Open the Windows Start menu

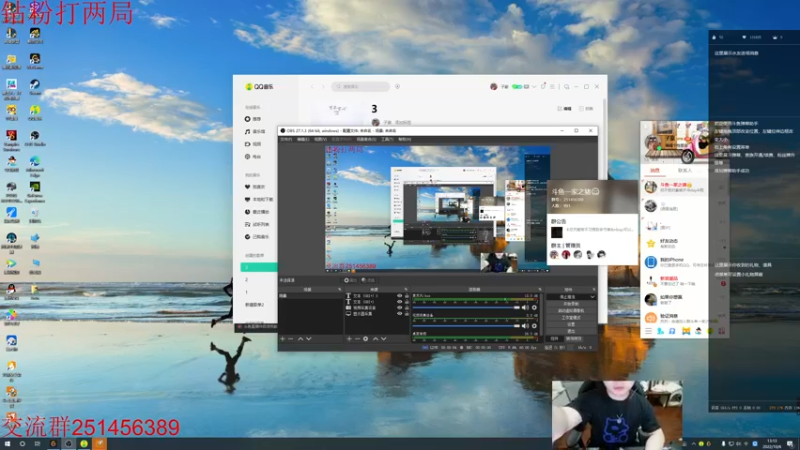pos(7,444)
